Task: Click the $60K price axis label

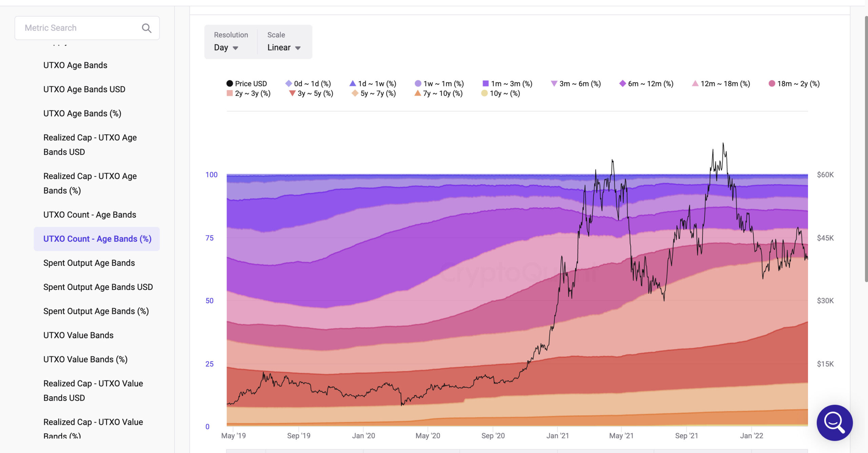Action: point(825,175)
